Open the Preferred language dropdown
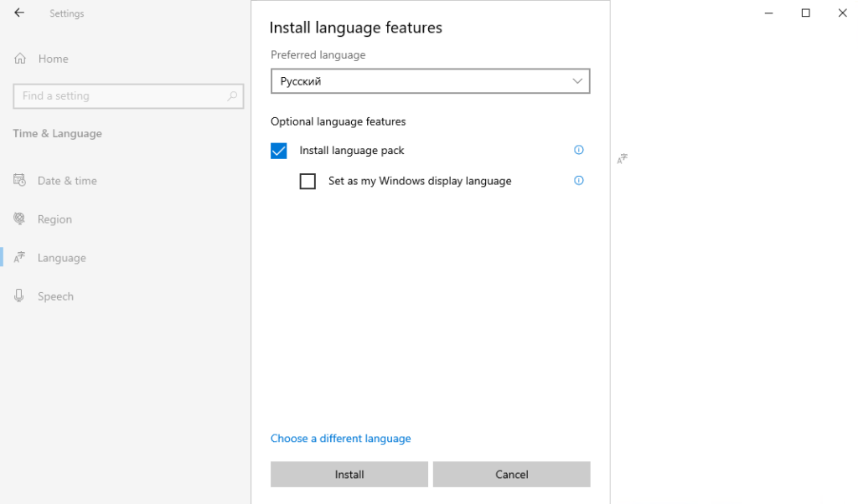858x504 pixels. [430, 81]
